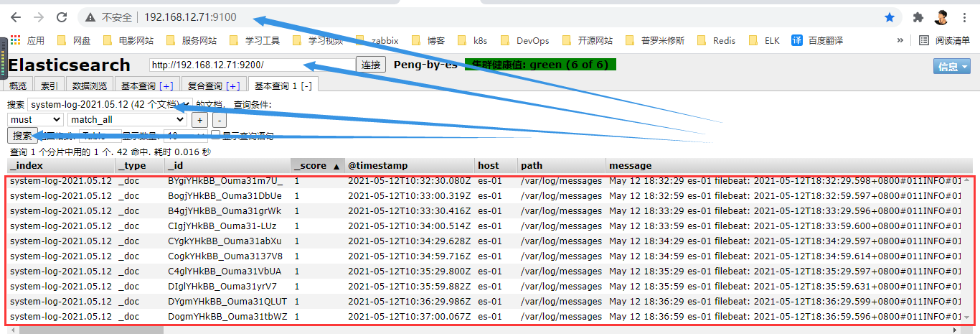This screenshot has height=334, width=980.
Task: Open a new 复合查询 [+] tab
Action: pos(213,85)
